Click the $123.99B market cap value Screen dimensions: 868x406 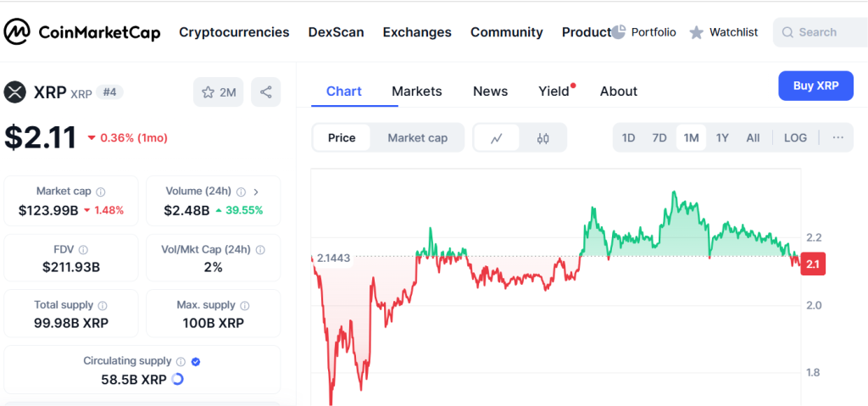pyautogui.click(x=48, y=210)
